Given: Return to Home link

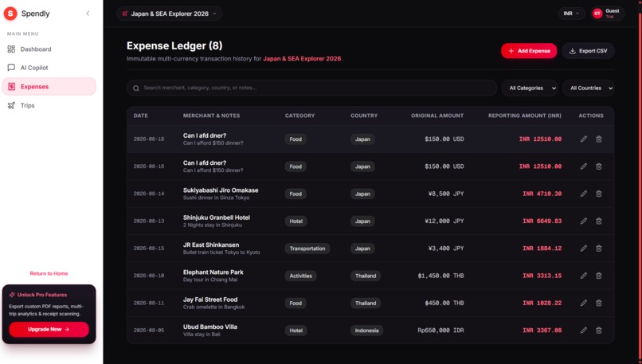Looking at the screenshot, I should tap(49, 273).
